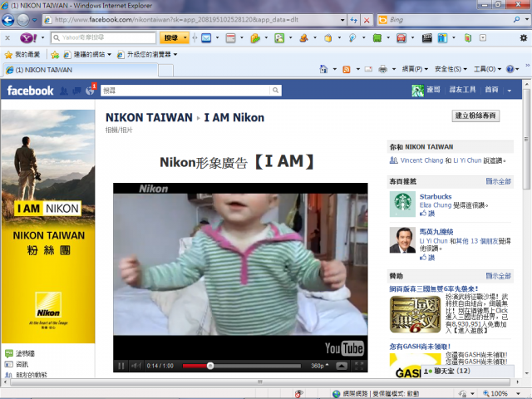This screenshot has width=532, height=399.
Task: Mute the video using speaker icon
Action: coord(136,366)
